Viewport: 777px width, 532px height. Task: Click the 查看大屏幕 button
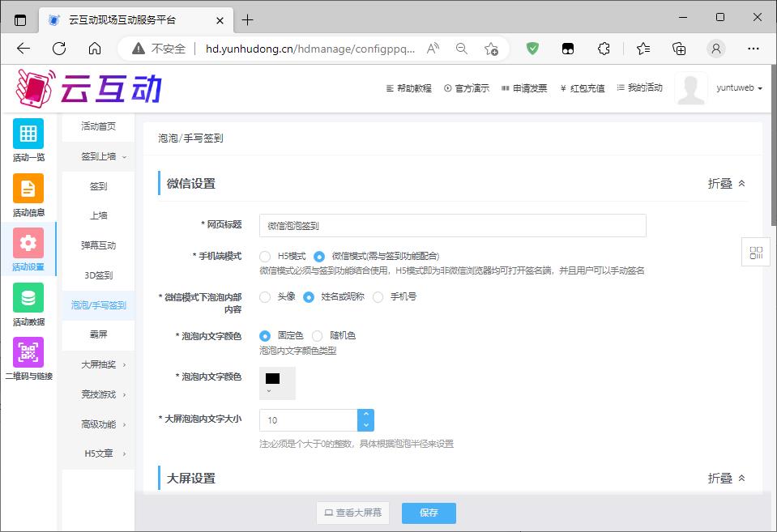(x=352, y=513)
